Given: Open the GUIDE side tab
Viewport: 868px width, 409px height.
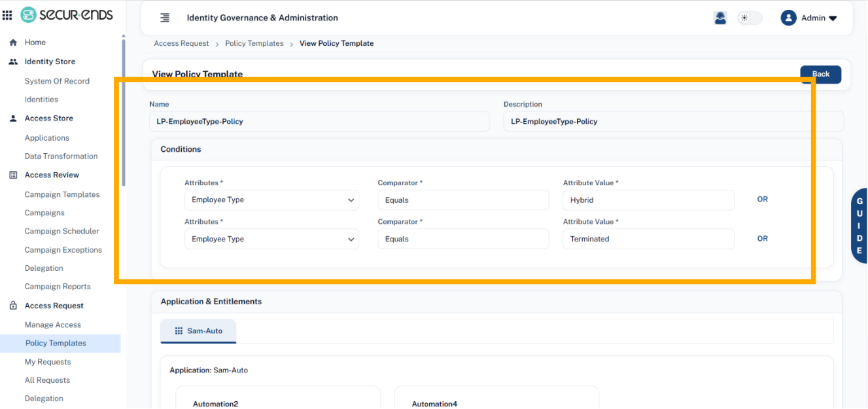Looking at the screenshot, I should 859,226.
